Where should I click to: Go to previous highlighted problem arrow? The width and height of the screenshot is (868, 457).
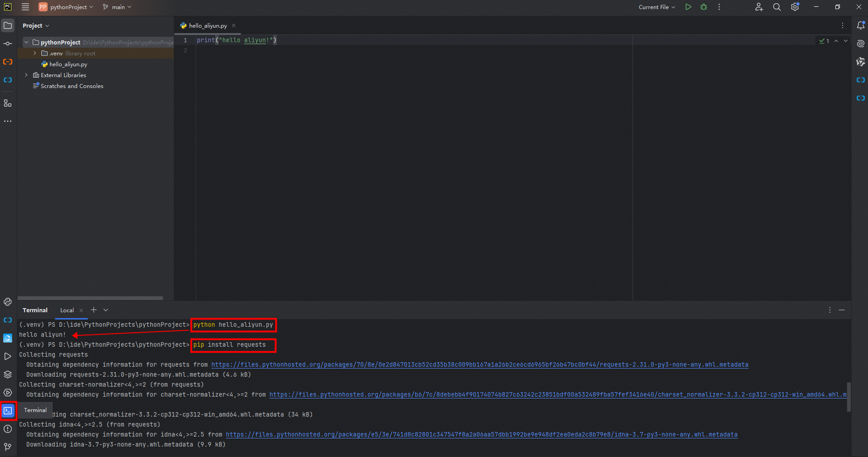pyautogui.click(x=836, y=41)
